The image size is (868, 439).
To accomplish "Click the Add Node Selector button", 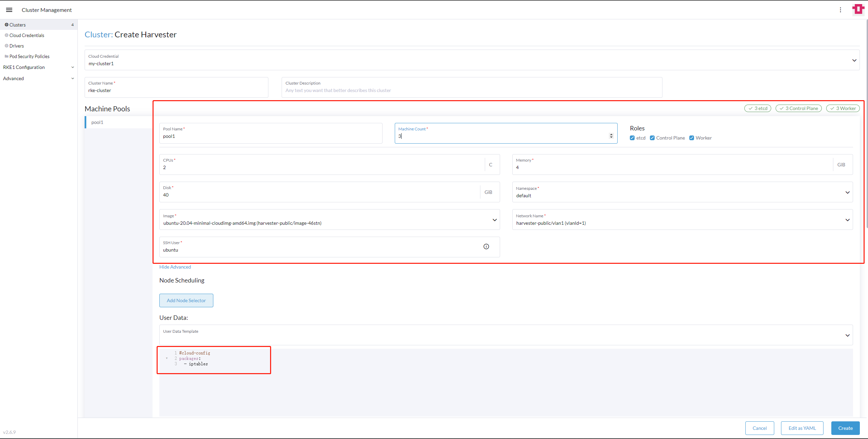I will tap(186, 300).
